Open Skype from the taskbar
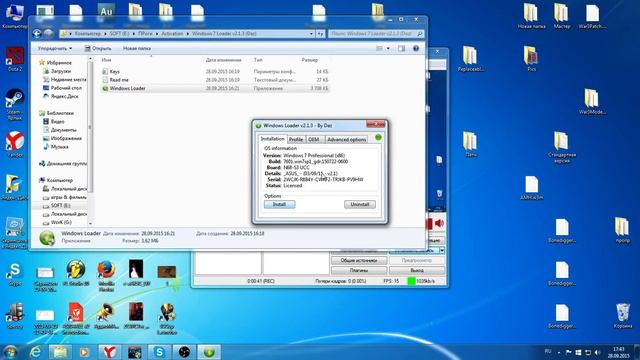This screenshot has width=640, height=360. point(159,352)
